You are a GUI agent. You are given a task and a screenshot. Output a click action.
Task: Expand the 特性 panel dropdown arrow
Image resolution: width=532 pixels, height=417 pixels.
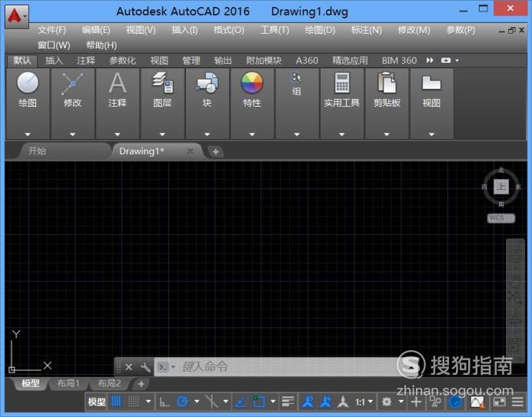click(251, 134)
